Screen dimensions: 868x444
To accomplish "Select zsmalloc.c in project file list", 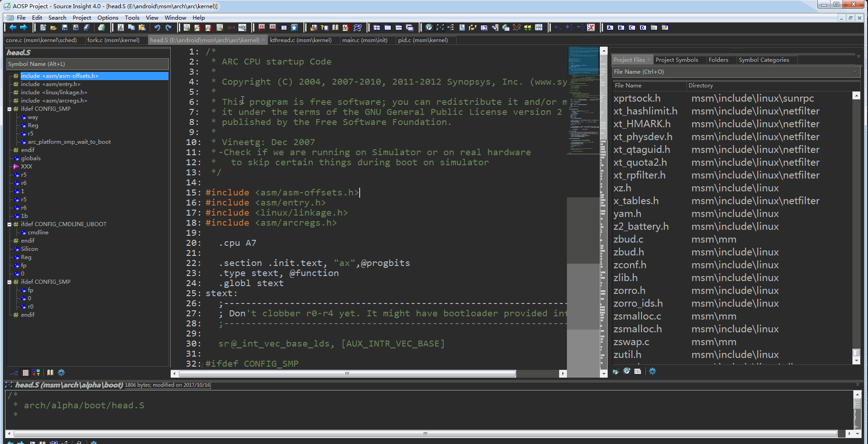I will pos(637,316).
